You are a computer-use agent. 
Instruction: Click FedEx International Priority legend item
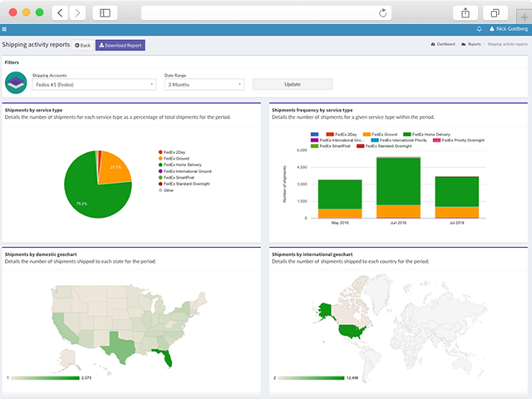[x=399, y=140]
